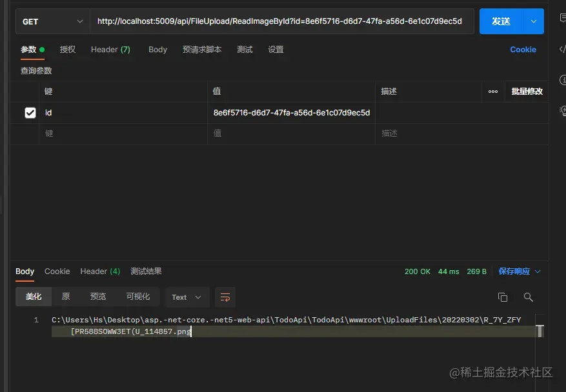
Task: Open the Cookie link
Action: pos(523,49)
